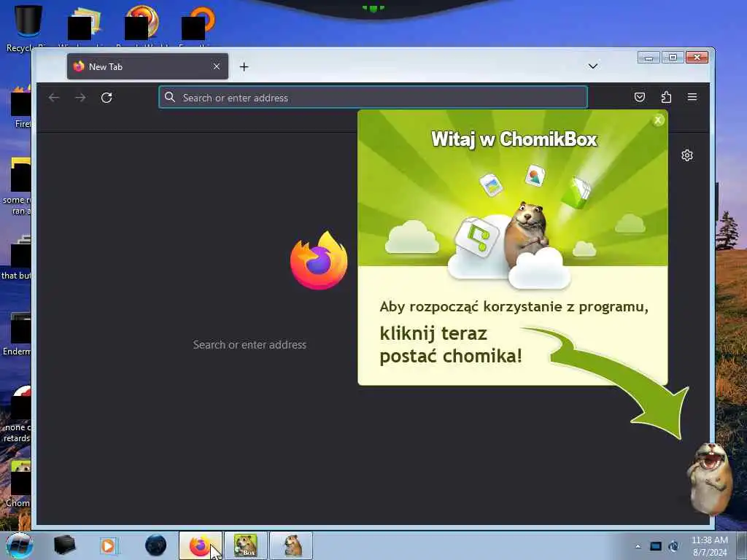This screenshot has width=747, height=560.
Task: Close the Witaj w ChomikBox popup
Action: click(x=658, y=120)
